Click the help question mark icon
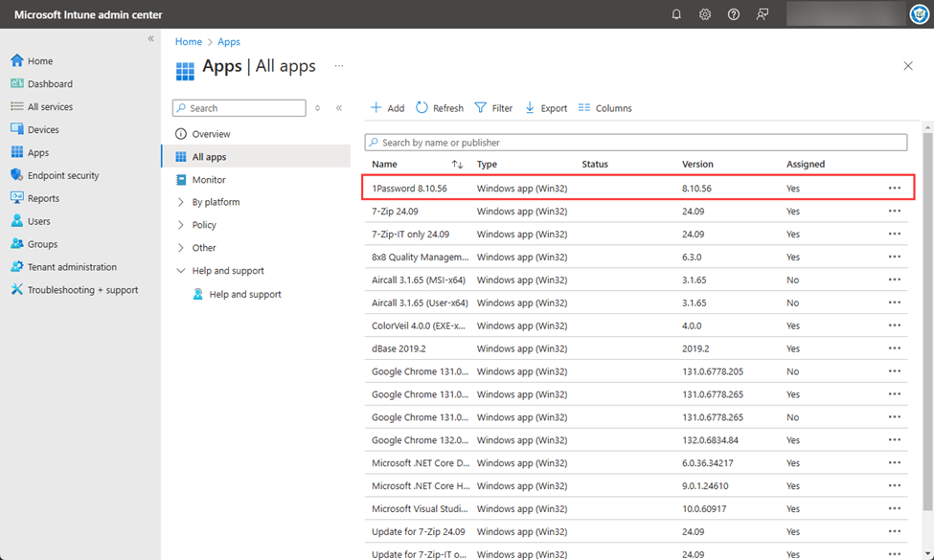 (734, 14)
